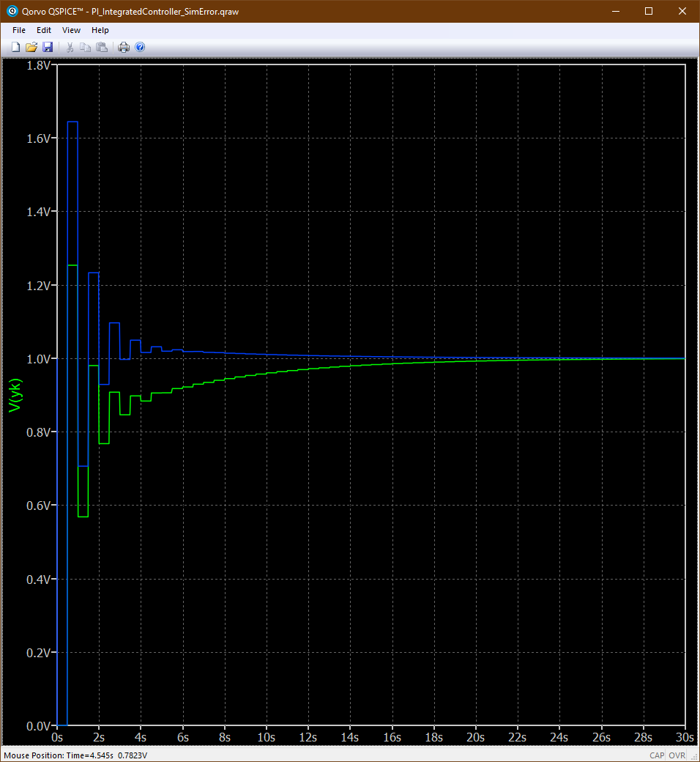
Task: Save the waveform using floppy disk icon
Action: 48,48
